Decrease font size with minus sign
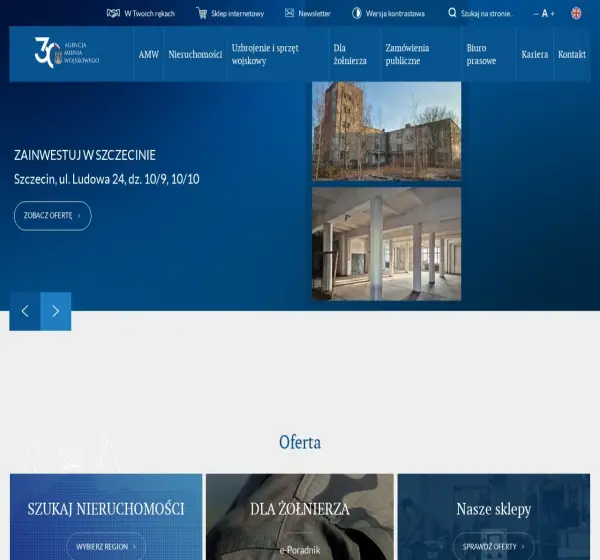The image size is (600, 560). (536, 14)
